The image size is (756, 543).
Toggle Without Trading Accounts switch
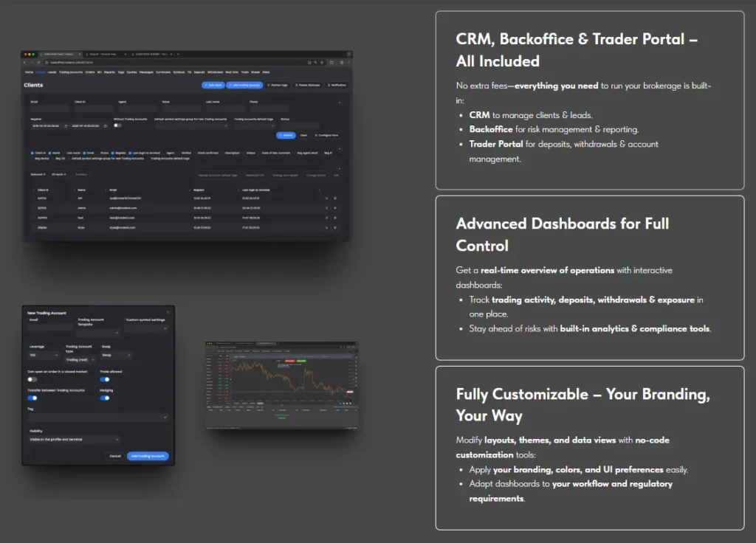(x=117, y=126)
